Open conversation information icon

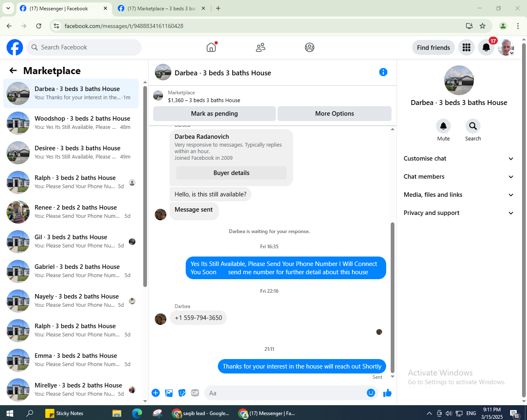[x=383, y=72]
